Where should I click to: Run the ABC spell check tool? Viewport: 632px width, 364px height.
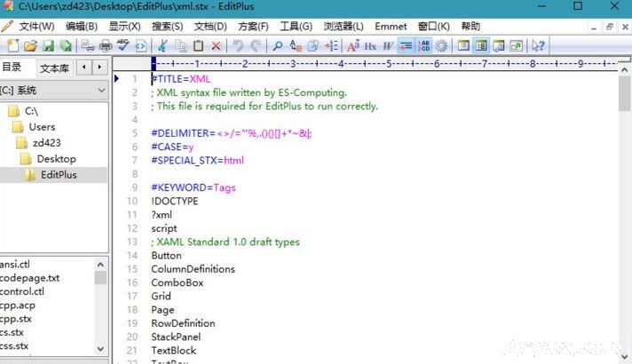122,45
